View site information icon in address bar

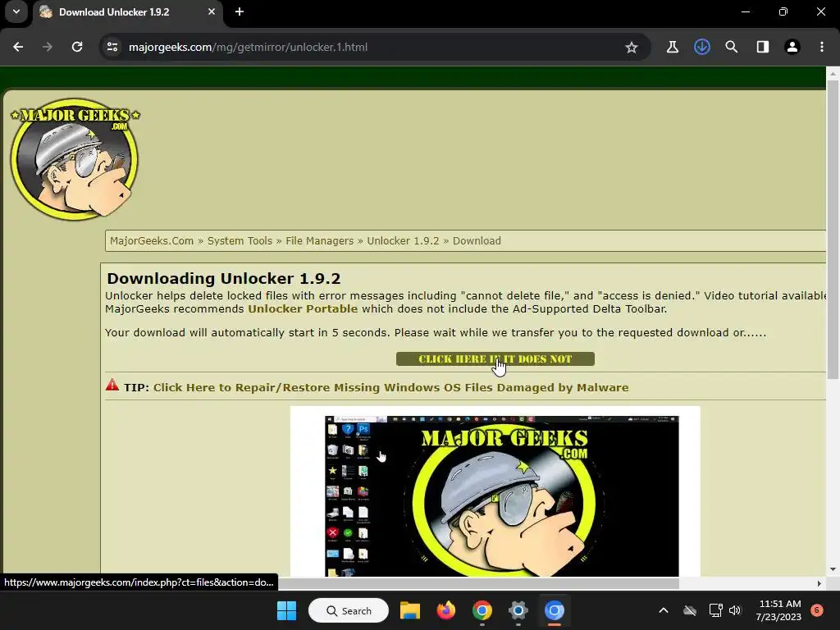(112, 47)
